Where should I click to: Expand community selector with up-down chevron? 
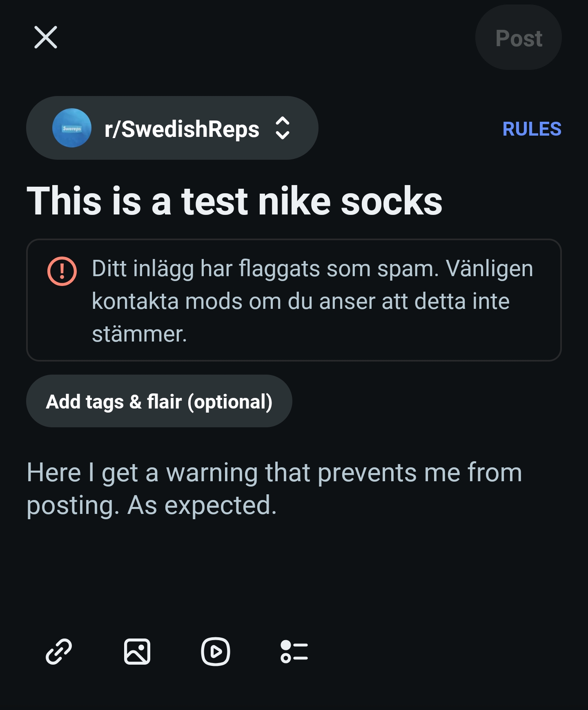pyautogui.click(x=283, y=128)
